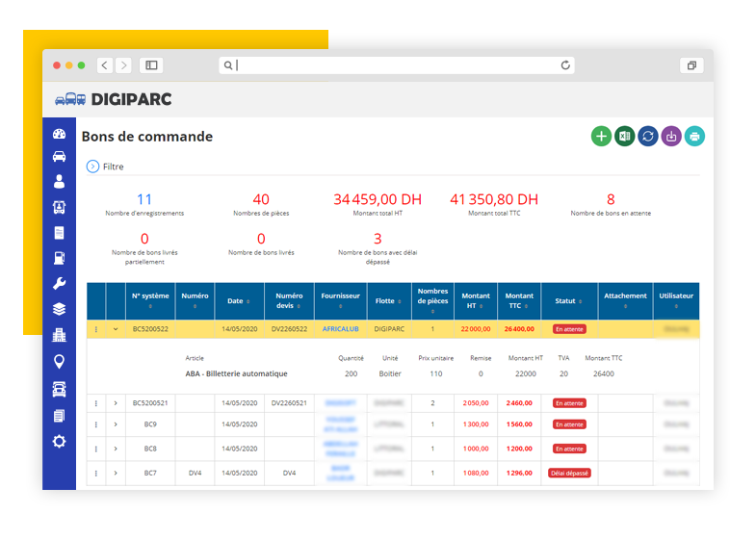Image resolution: width=756 pixels, height=539 pixels.
Task: Open the building icon in sidebar
Action: point(60,335)
